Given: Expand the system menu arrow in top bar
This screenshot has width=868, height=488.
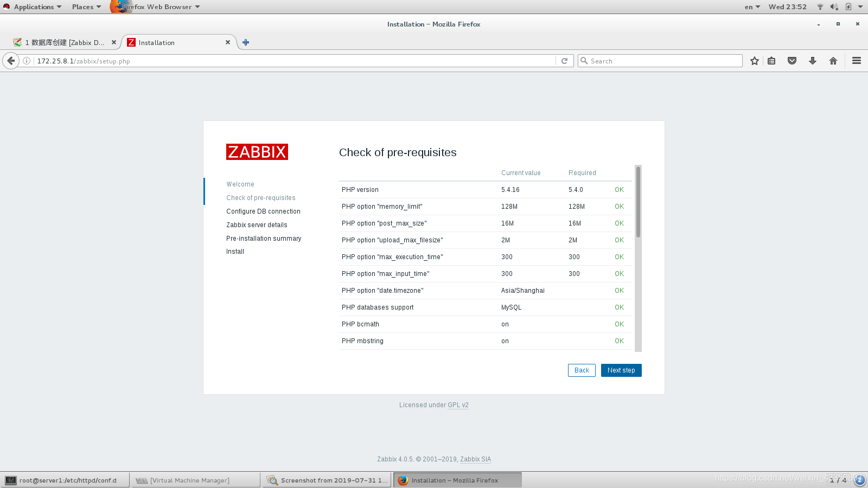Looking at the screenshot, I should pyautogui.click(x=860, y=7).
